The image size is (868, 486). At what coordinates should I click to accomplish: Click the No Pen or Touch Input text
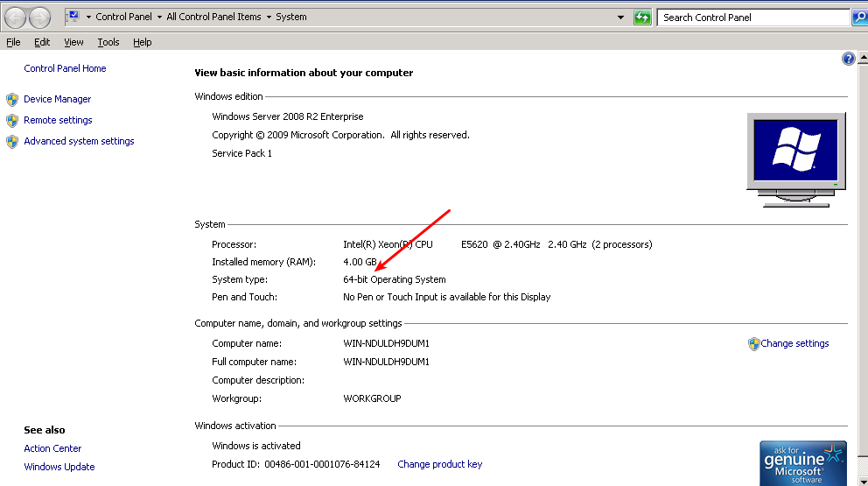coord(447,297)
